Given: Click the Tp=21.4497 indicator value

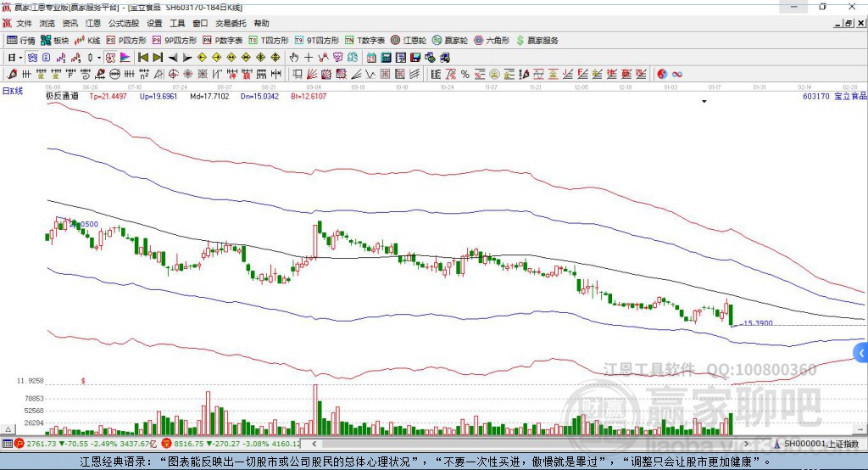Looking at the screenshot, I should click(x=108, y=96).
